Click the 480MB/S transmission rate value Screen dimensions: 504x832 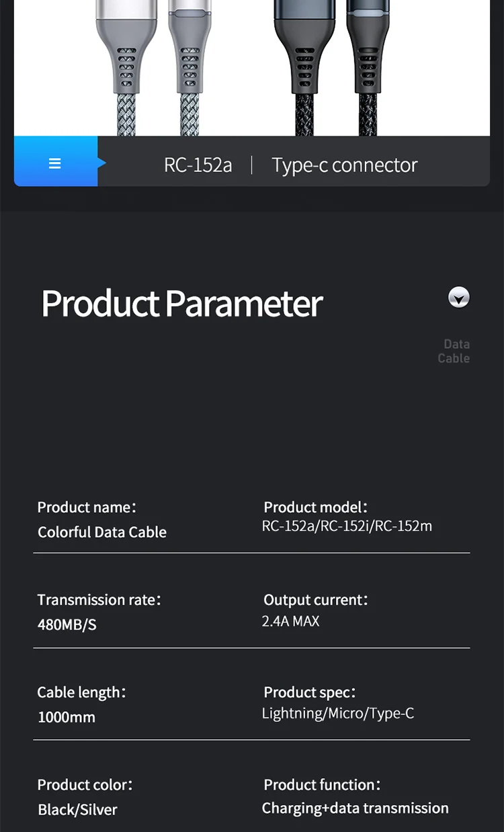tap(67, 625)
